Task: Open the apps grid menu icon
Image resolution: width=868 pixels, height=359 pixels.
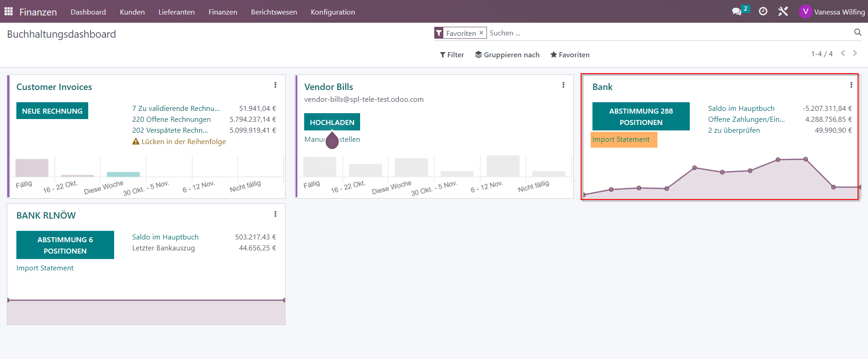Action: [x=9, y=11]
